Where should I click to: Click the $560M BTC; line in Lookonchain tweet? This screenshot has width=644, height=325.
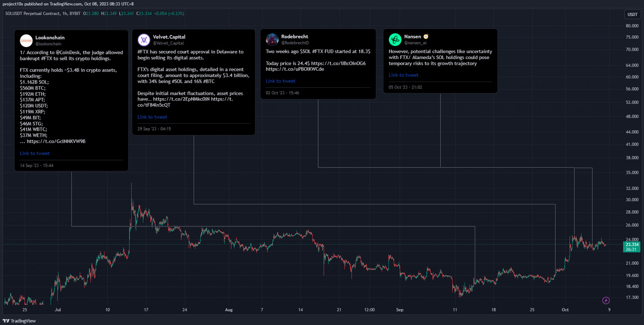coord(33,88)
